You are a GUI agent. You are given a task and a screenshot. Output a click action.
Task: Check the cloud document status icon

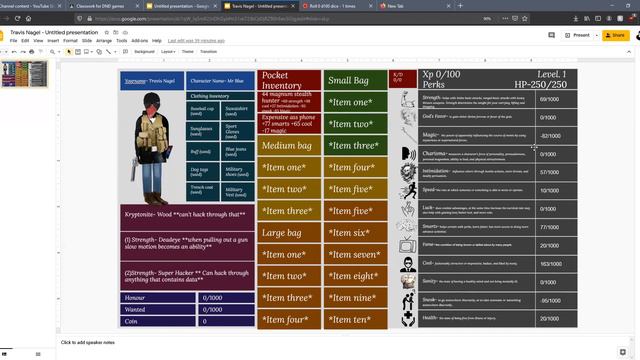pyautogui.click(x=125, y=32)
